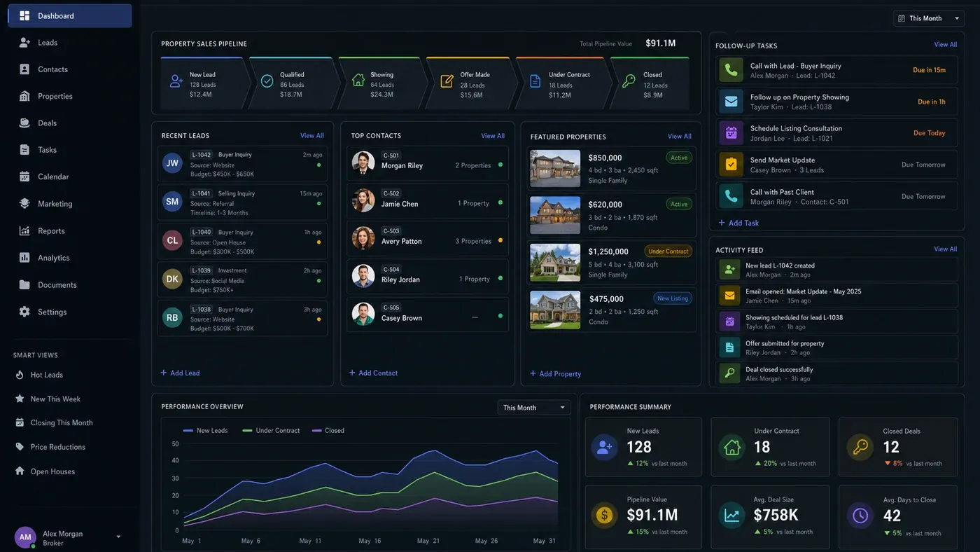Click Add Lead link
The image size is (980, 552).
(x=180, y=373)
